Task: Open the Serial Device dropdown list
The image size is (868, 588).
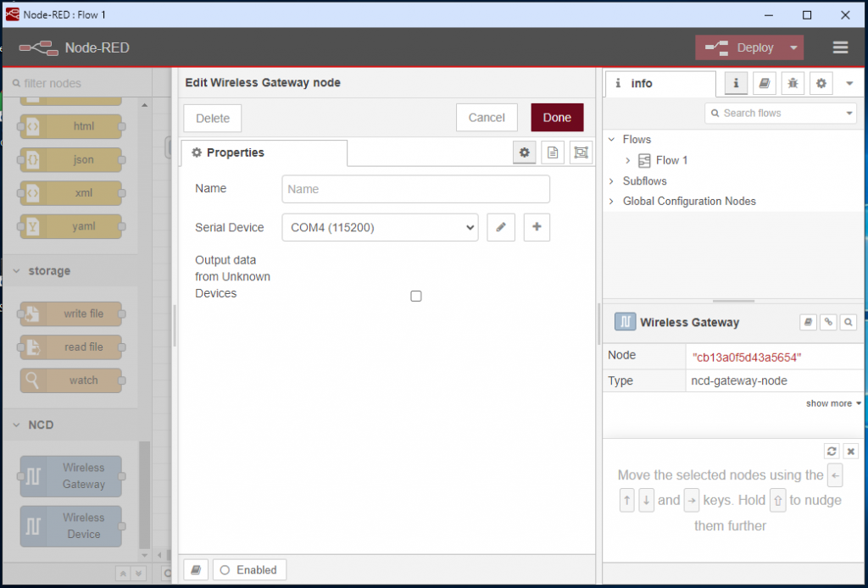Action: (x=379, y=227)
